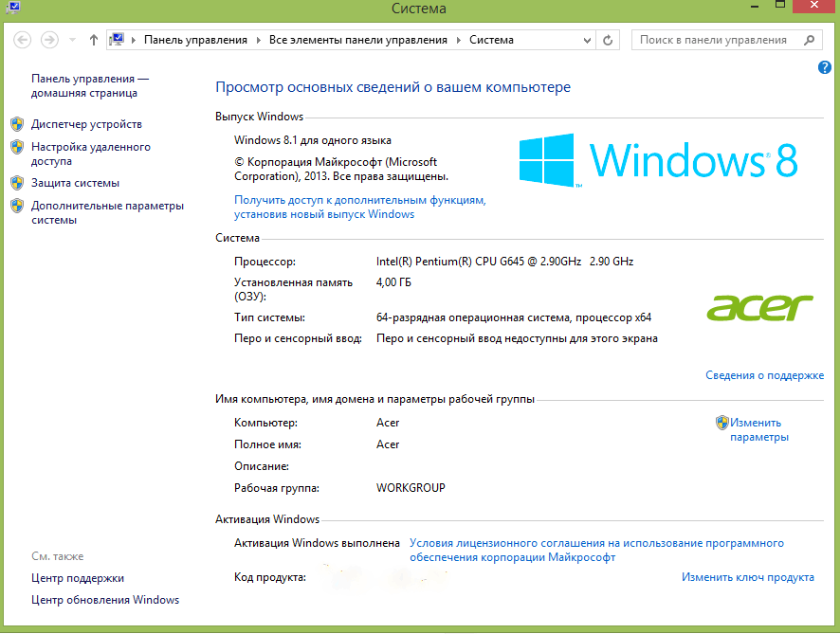The width and height of the screenshot is (840, 634).
Task: Open Панель управления домашняя страница link
Action: click(89, 85)
